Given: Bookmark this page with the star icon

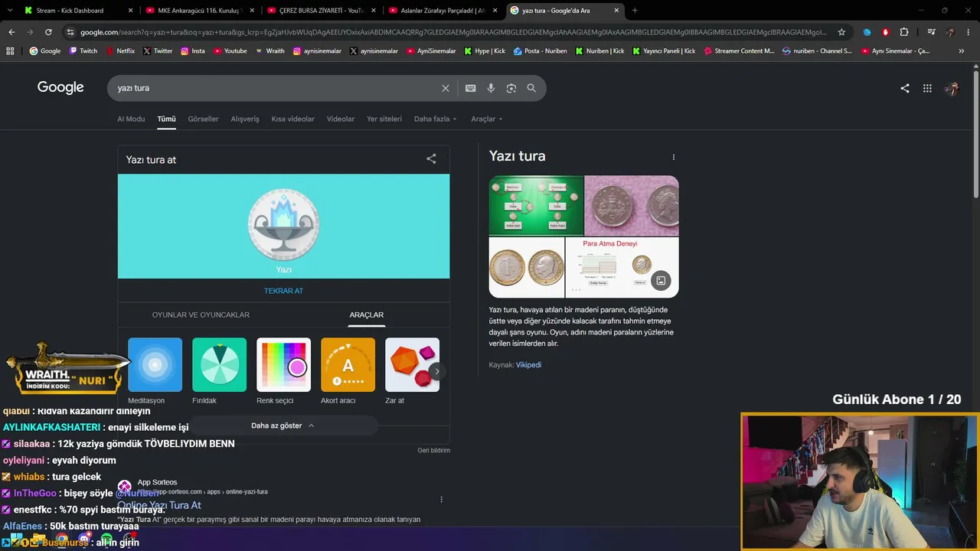Looking at the screenshot, I should (841, 32).
